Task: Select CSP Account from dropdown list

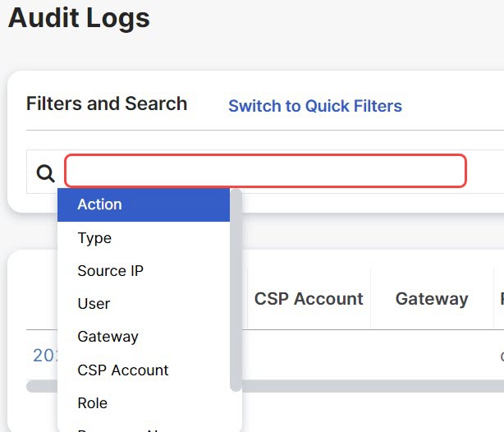Action: click(144, 370)
